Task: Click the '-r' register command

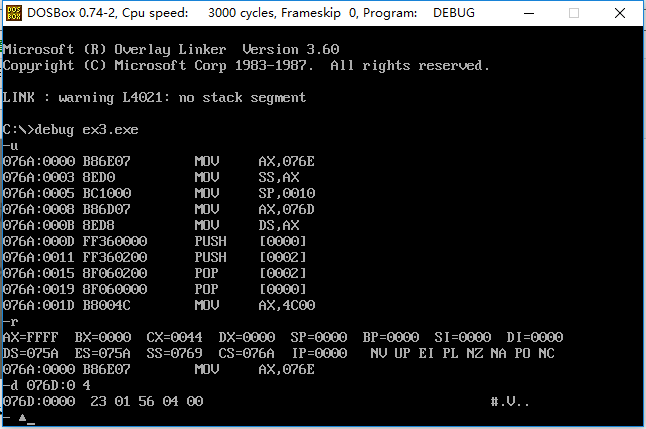Action: [10, 321]
